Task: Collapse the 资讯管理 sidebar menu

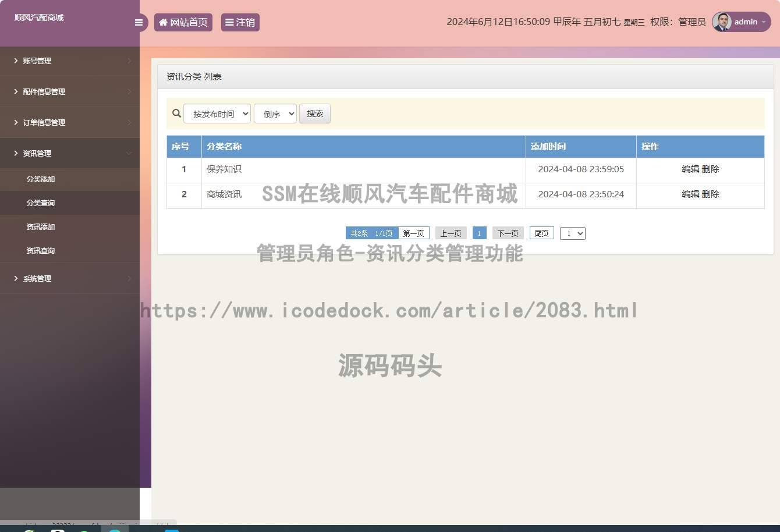Action: click(x=70, y=153)
